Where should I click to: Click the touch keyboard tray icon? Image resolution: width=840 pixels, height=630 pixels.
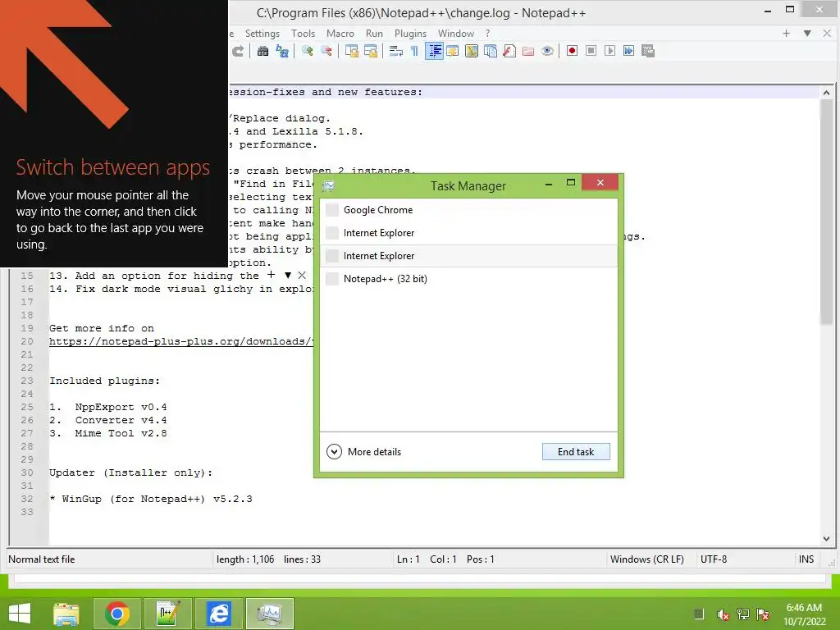699,614
